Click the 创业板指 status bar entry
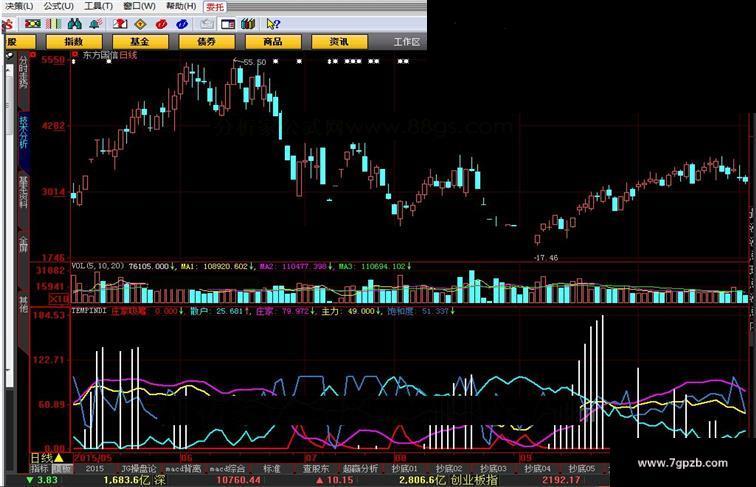756x487 pixels. 474,480
